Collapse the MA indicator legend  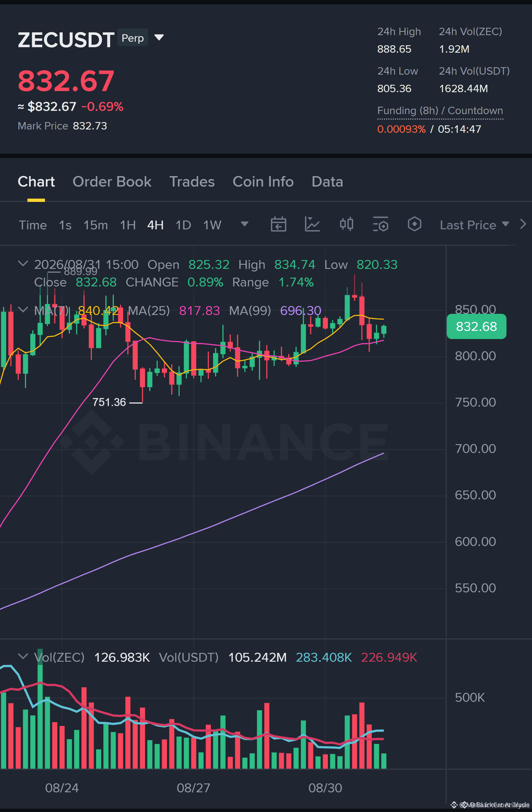pos(23,309)
